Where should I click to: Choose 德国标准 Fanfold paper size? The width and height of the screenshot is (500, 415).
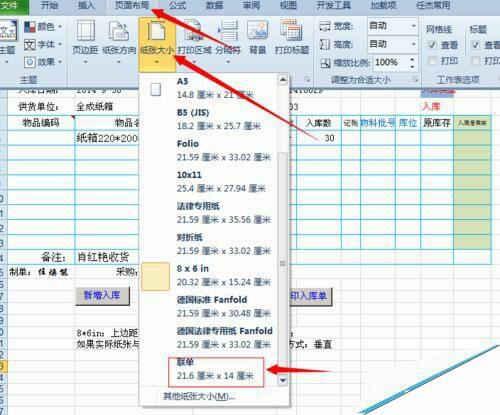[x=208, y=307]
